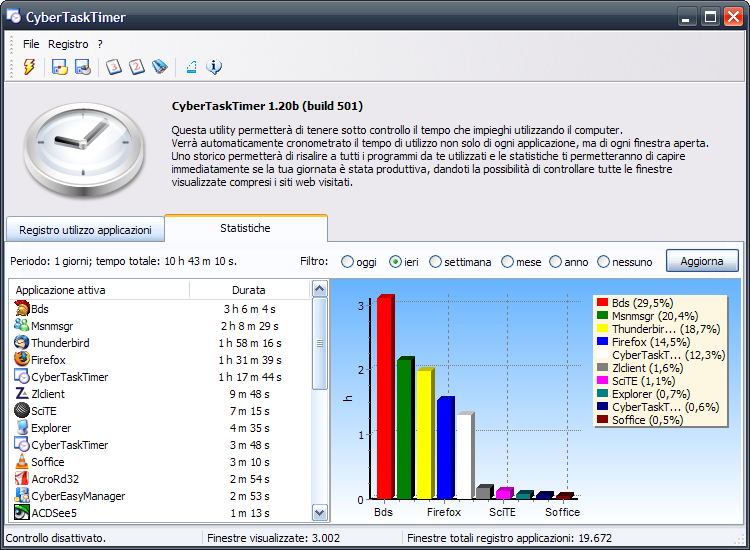
Task: Switch to Registro utilizzo applicazioni tab
Action: (85, 230)
